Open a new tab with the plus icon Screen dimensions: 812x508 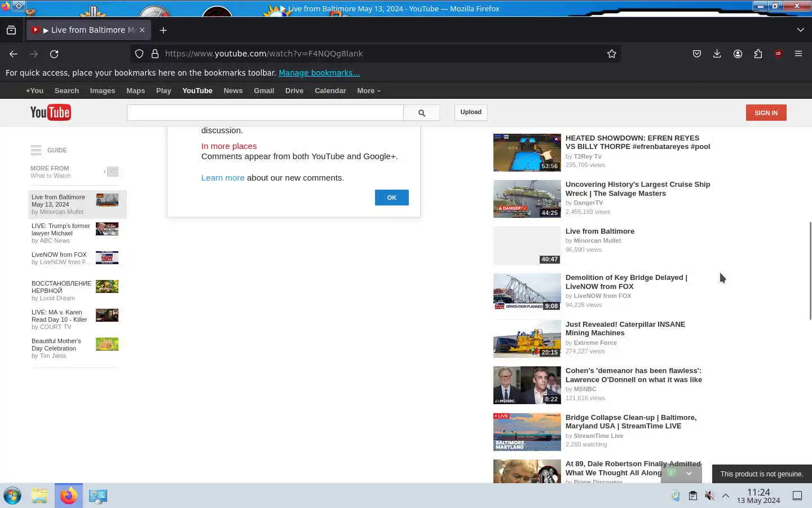pos(163,30)
